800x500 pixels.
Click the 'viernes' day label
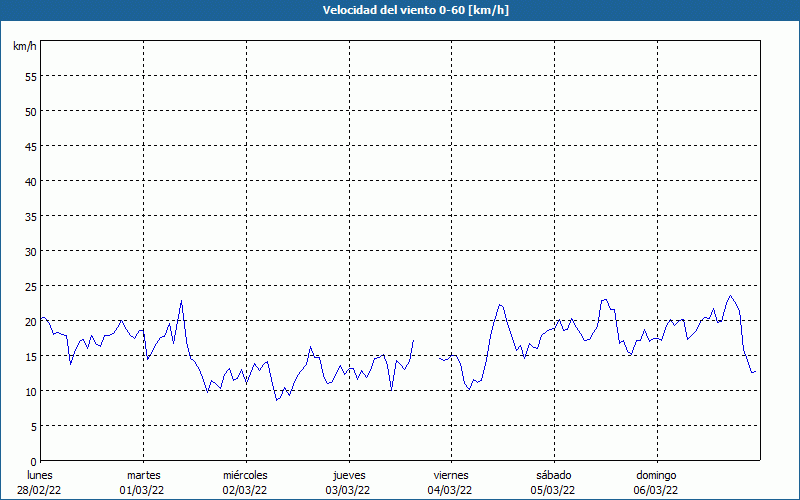pyautogui.click(x=451, y=475)
